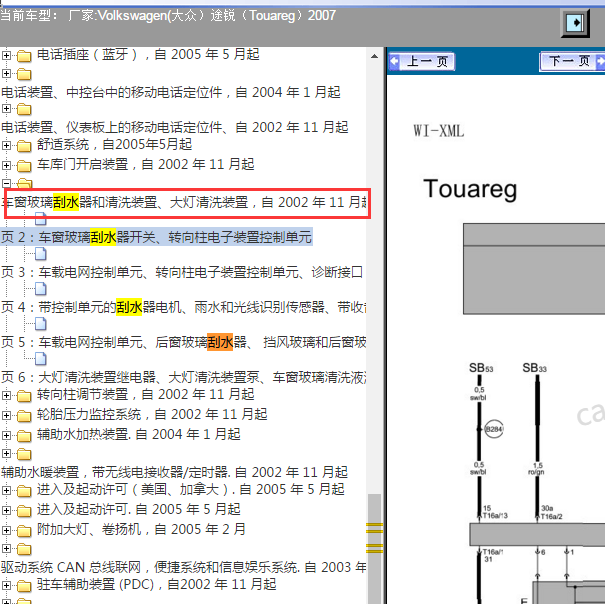This screenshot has height=604, width=605.
Task: Expand the 车库门开启装置 folder node
Action: pyautogui.click(x=6, y=165)
